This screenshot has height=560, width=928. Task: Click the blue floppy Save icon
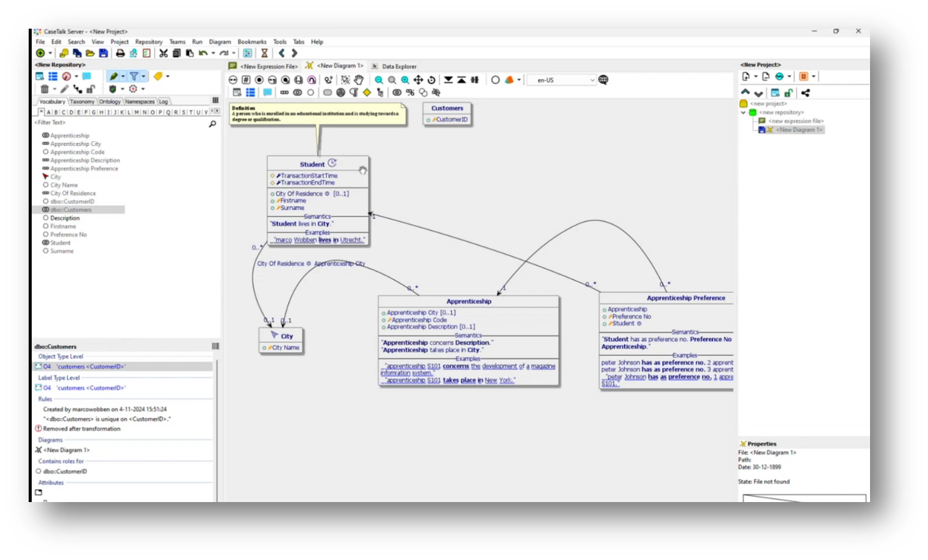click(x=103, y=53)
